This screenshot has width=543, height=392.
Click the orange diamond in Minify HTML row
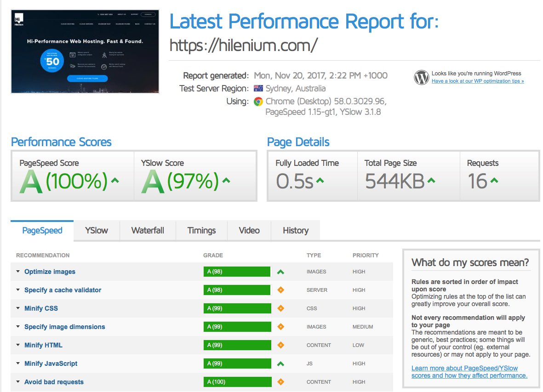[x=280, y=345]
